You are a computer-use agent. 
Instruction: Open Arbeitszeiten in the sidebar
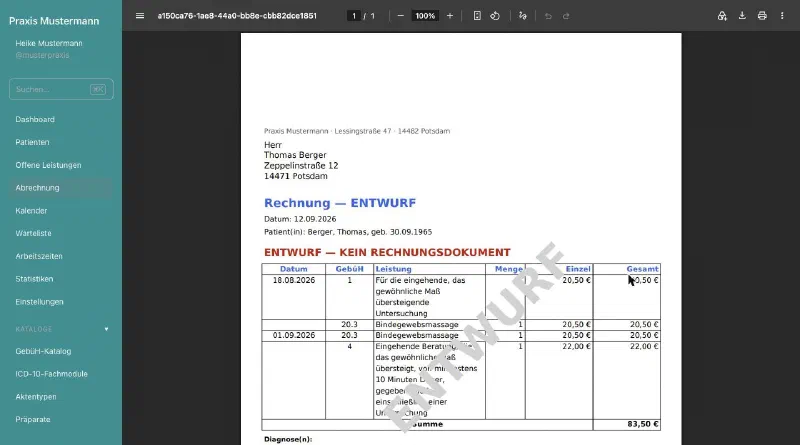click(x=39, y=256)
